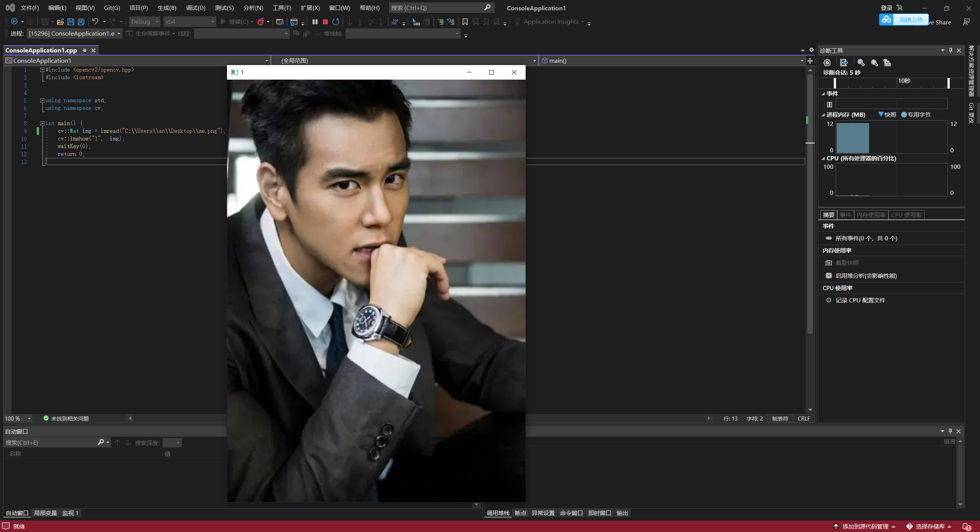The width and height of the screenshot is (980, 532).
Task: Collapse the 进程内存 (MB) graph section
Action: click(823, 115)
